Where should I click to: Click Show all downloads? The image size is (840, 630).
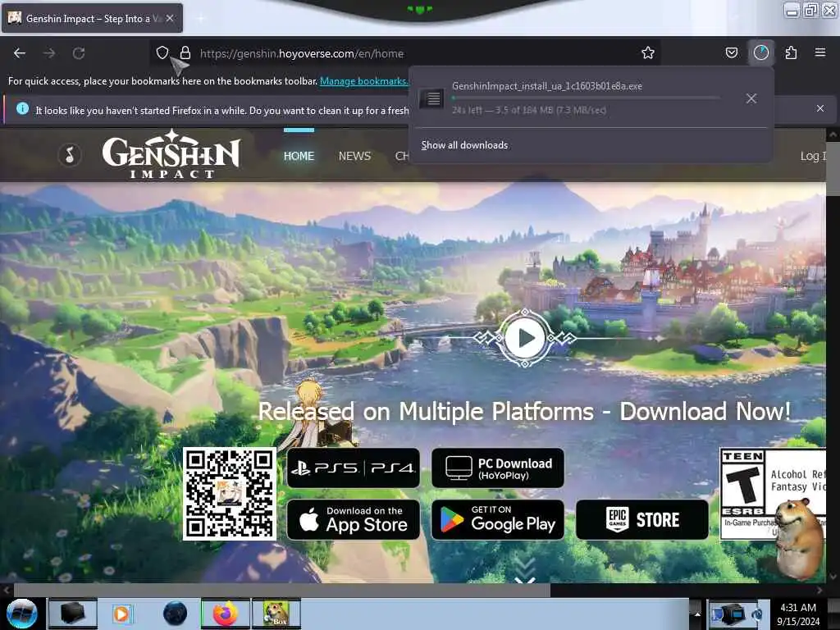coord(464,145)
